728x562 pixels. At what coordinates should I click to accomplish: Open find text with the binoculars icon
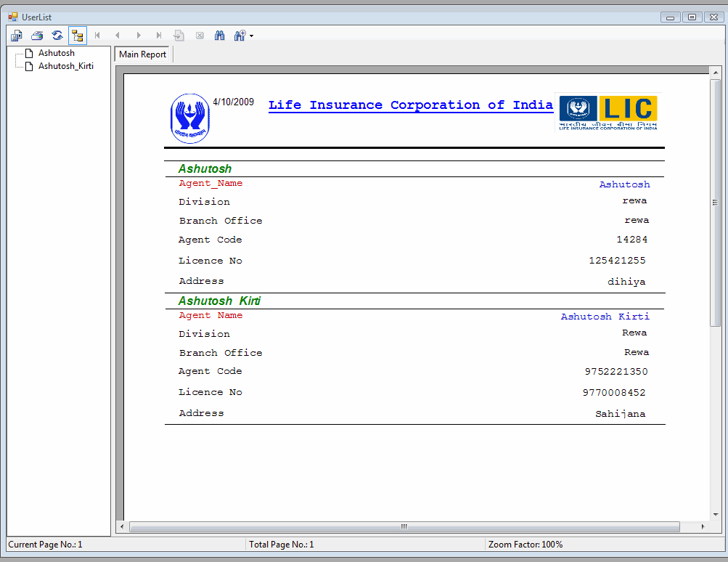219,35
